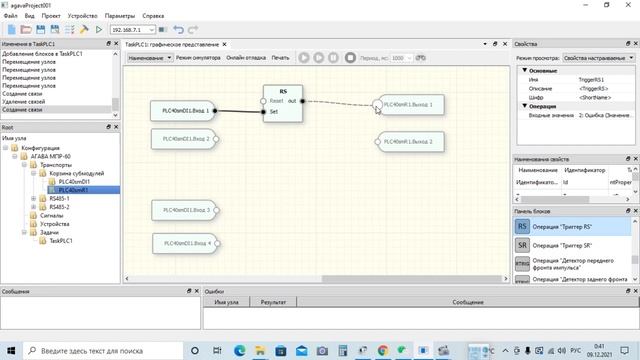Open the Режим просмотра dropdown
Viewport: 640px width, 360px height.
598,58
